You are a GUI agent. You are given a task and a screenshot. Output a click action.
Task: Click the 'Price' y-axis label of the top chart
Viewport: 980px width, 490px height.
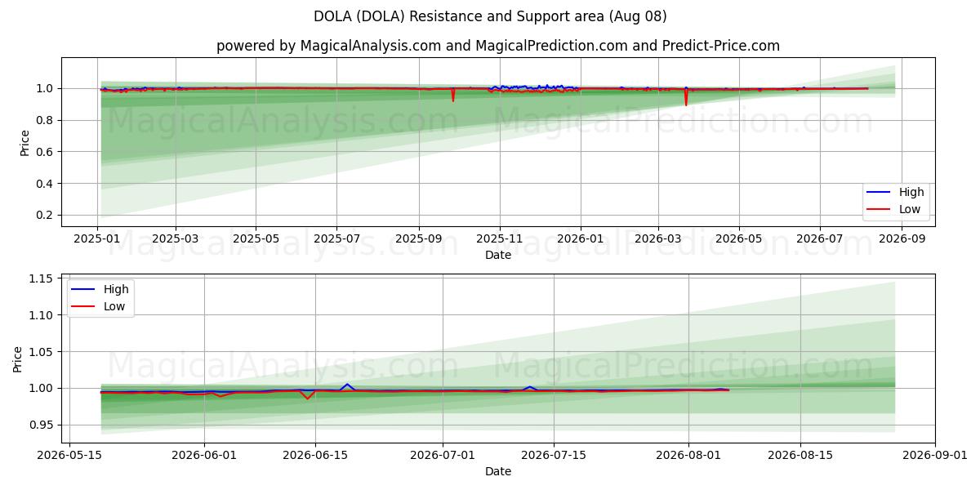(24, 142)
